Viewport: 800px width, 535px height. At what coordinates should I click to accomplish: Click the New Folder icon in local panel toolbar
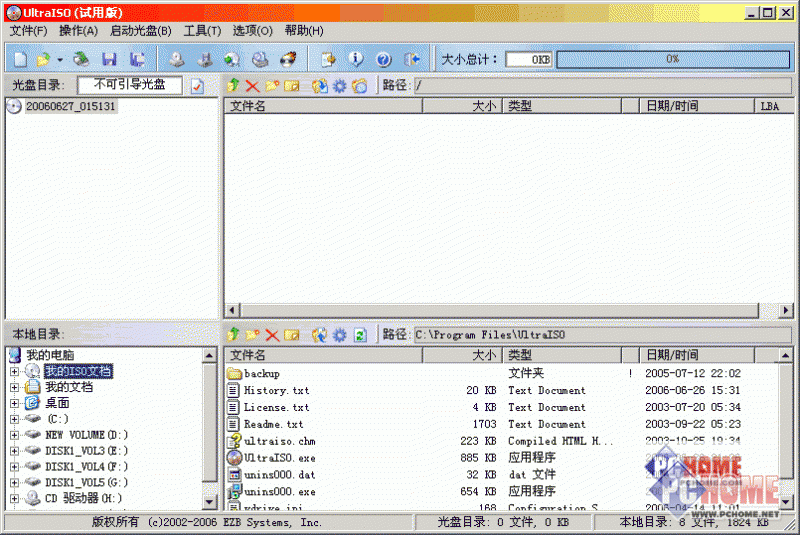point(253,335)
